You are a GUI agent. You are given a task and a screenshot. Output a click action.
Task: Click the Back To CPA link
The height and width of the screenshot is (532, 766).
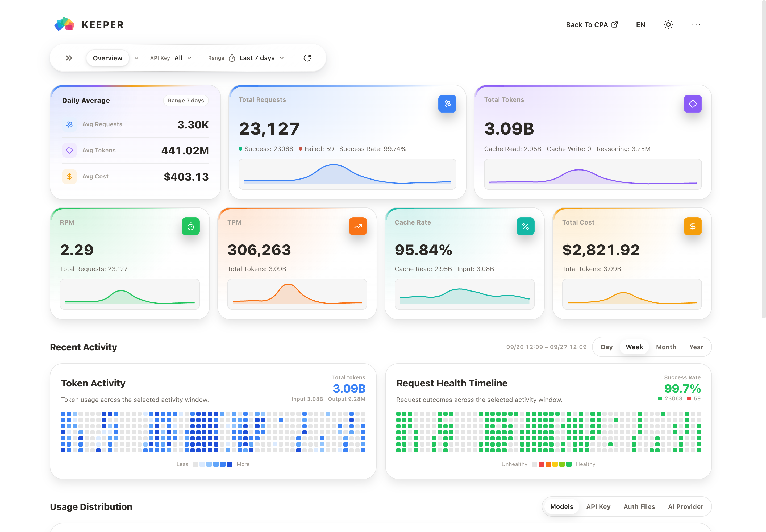pos(592,25)
